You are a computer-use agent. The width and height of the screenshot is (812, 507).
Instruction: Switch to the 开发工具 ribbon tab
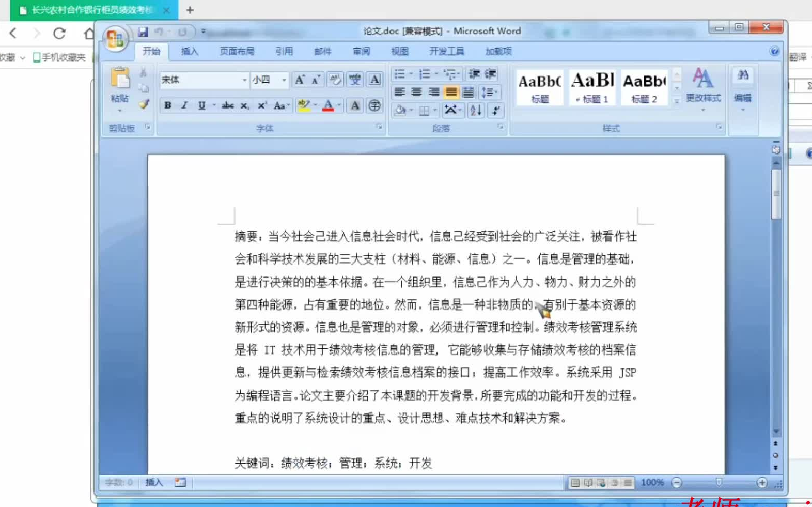click(446, 51)
